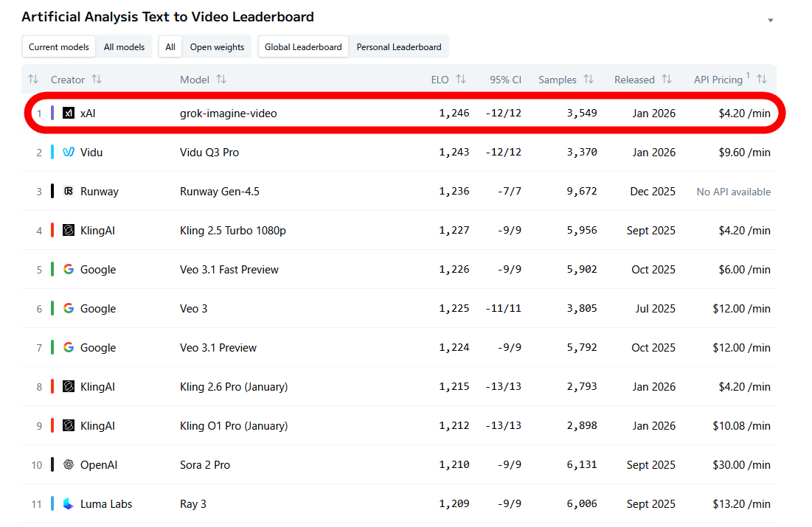
Task: Open the Runway Gen-4.5 model link
Action: coord(220,192)
